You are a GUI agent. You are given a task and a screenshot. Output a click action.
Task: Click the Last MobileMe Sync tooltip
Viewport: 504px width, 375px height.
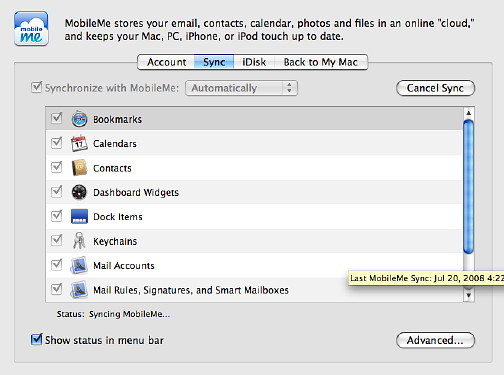click(426, 278)
